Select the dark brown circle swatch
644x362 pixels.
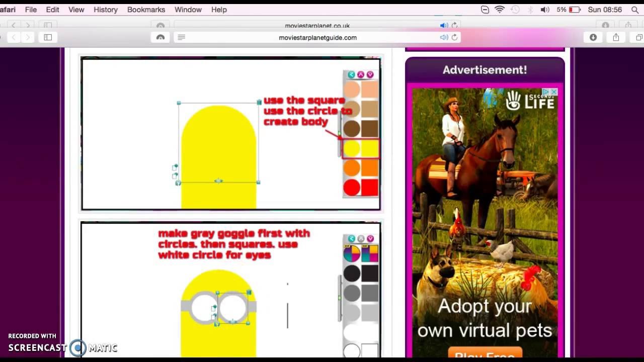pyautogui.click(x=352, y=129)
